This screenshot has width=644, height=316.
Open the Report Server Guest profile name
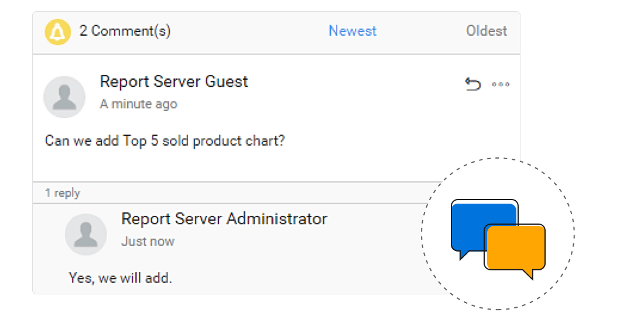(x=174, y=82)
